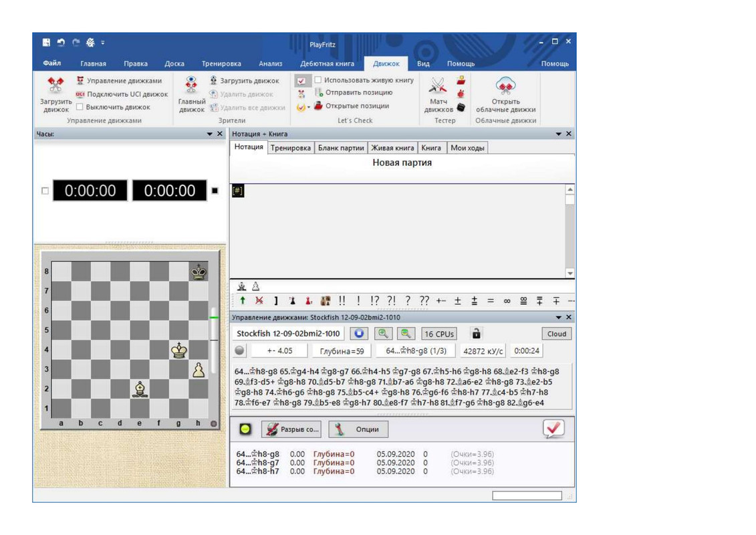Toggle the red checkmark Let's Check icon
The image size is (756, 535).
click(x=301, y=81)
